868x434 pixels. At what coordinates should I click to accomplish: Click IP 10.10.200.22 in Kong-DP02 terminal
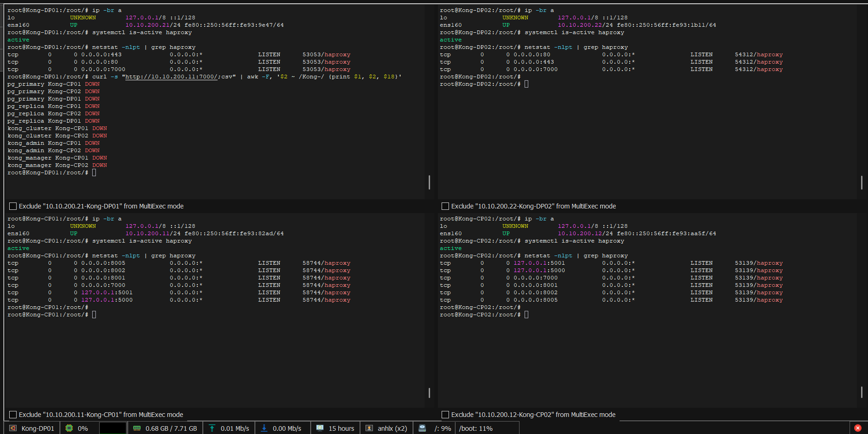(x=580, y=25)
